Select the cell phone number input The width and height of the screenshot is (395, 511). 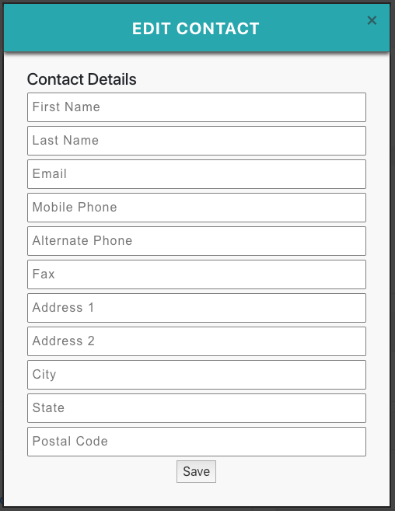point(196,207)
